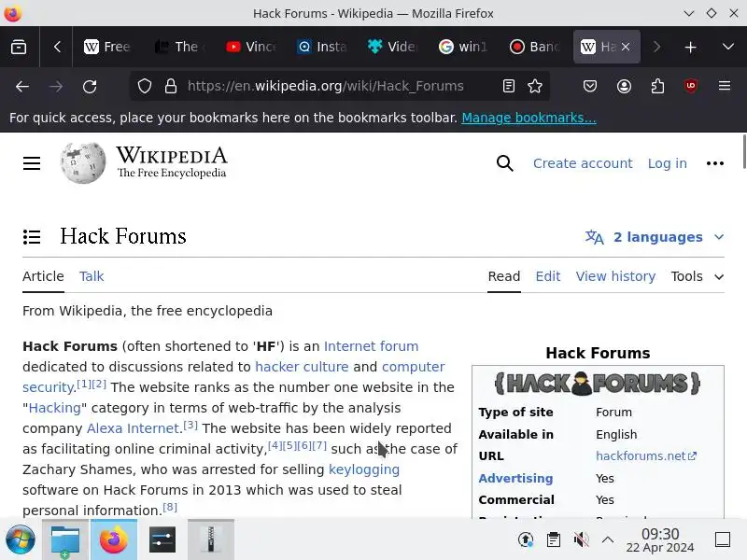Open more personal tools ellipsis
Image resolution: width=747 pixels, height=560 pixels.
[715, 163]
